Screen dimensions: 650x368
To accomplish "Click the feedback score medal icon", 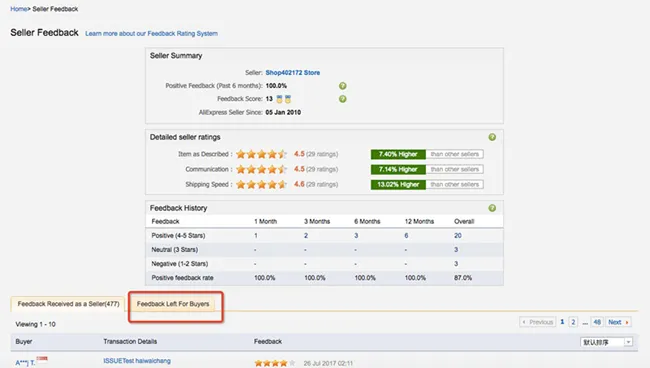I will (x=284, y=99).
